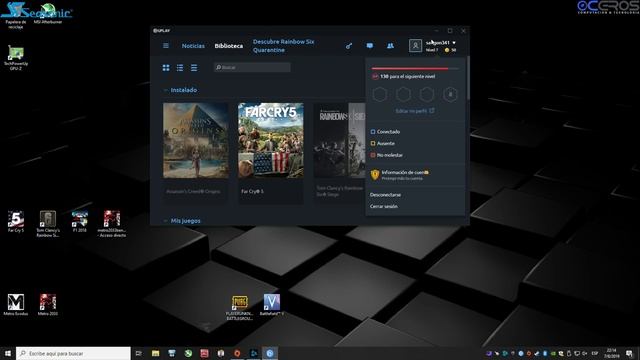
Task: Click the second empty badge hexagon
Action: (x=403, y=94)
